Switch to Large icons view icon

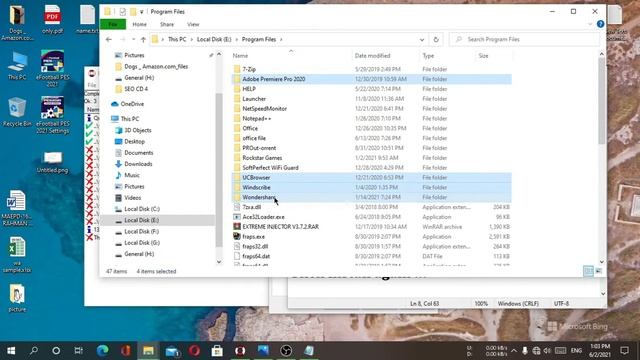point(598,271)
